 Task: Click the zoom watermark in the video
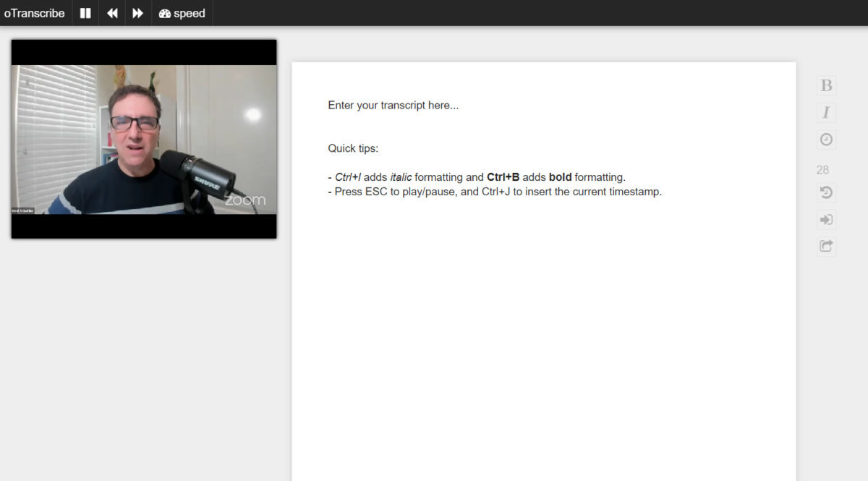coord(244,200)
